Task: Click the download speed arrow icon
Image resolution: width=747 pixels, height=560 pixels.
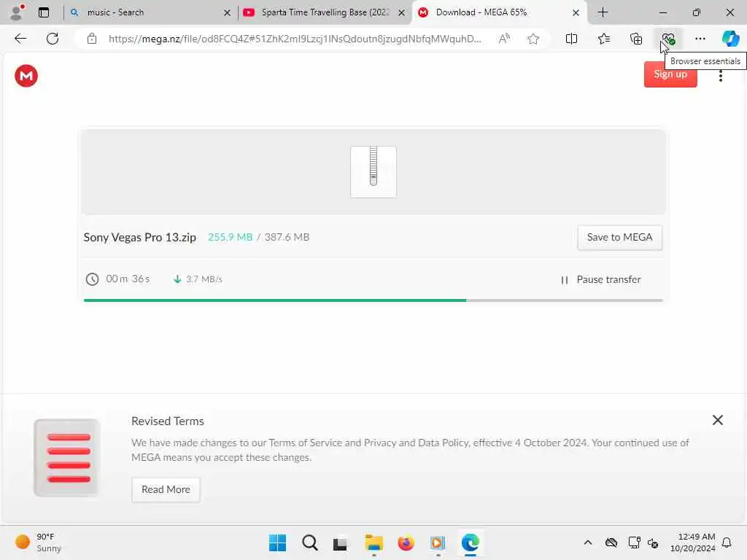Action: (x=177, y=279)
